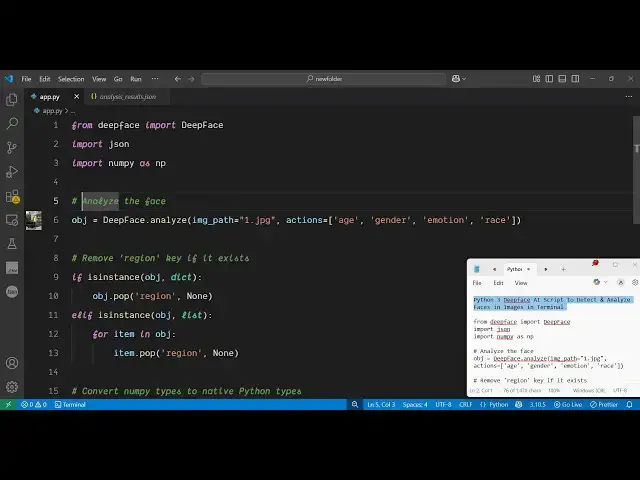Open the Accounts menu in the activity bar
The width and height of the screenshot is (640, 480).
(12, 363)
